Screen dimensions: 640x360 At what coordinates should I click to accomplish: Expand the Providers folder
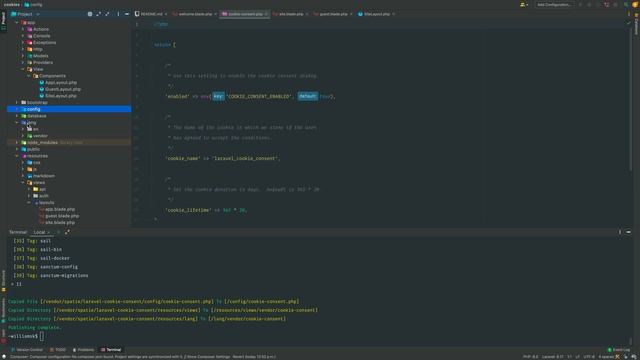tap(23, 62)
